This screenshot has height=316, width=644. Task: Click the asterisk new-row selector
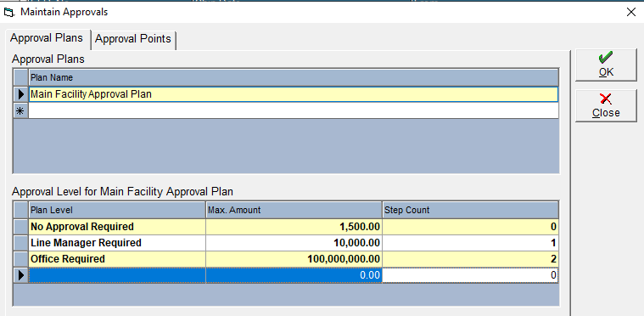click(21, 110)
